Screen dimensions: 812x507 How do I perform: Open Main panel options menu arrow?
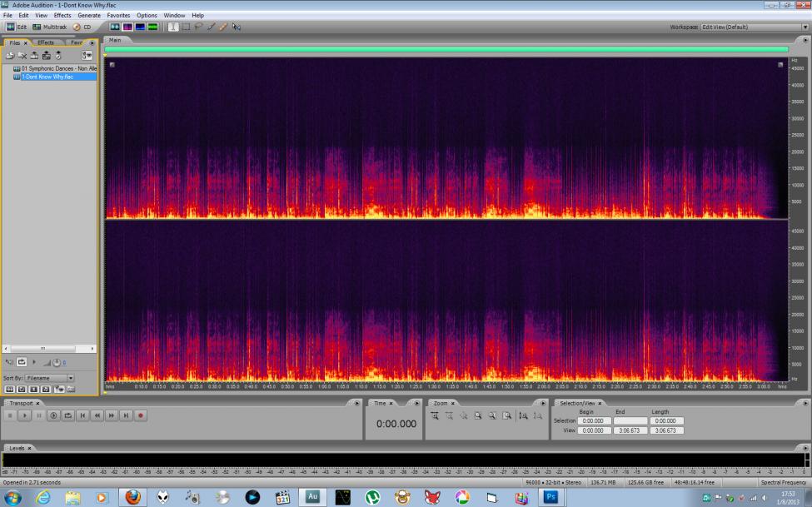tap(805, 40)
